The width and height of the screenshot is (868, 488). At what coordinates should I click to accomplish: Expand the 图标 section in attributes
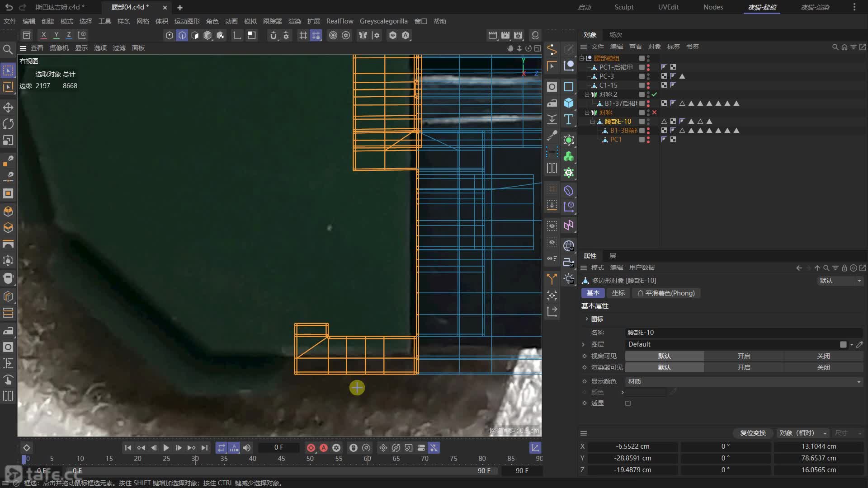pyautogui.click(x=587, y=319)
